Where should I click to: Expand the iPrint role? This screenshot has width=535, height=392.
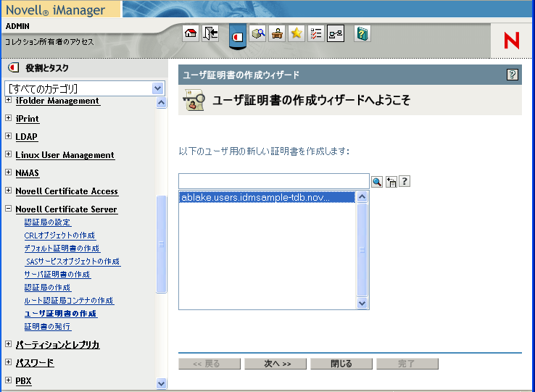9,117
